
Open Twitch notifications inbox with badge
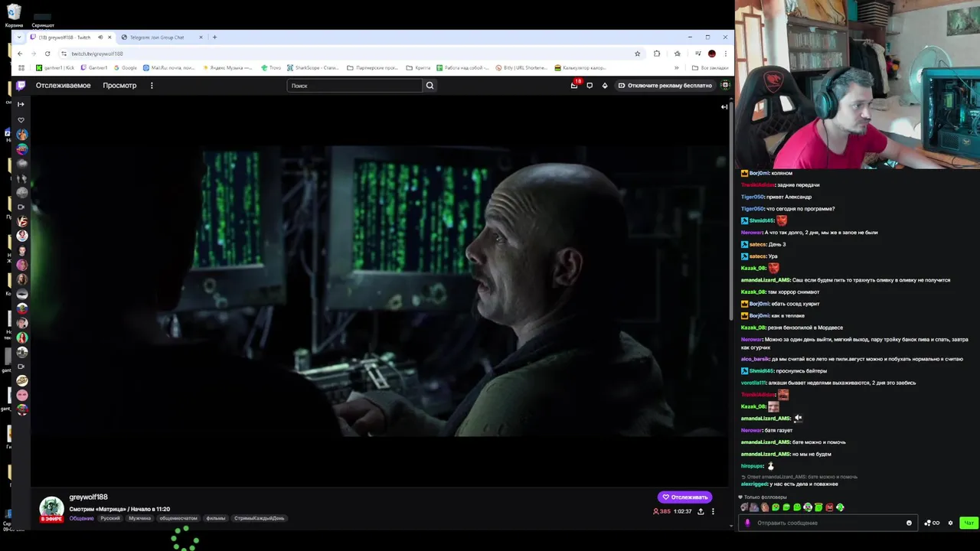574,85
